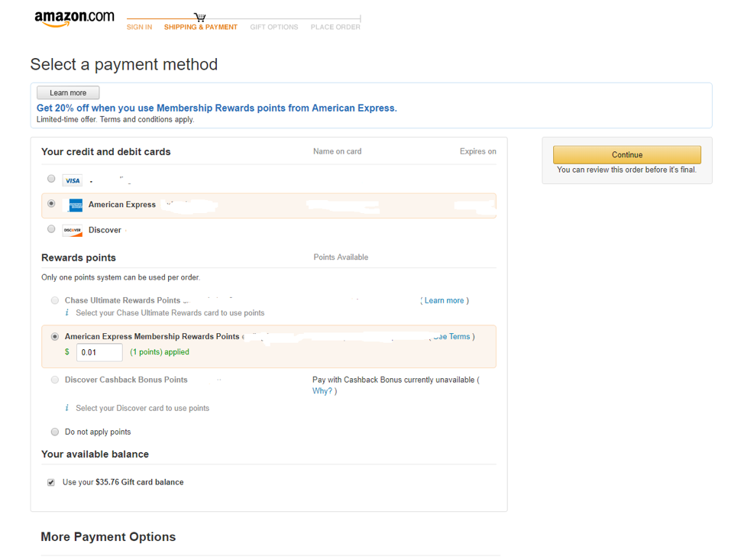Click the points dollar amount input field
Screen dimensions: 744x560
click(x=99, y=352)
